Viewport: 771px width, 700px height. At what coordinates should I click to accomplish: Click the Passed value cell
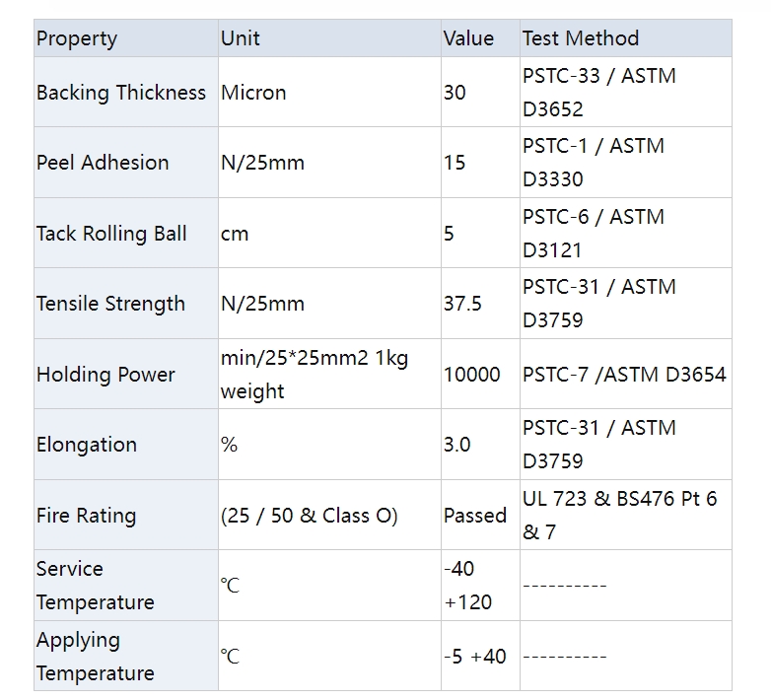[x=474, y=516]
